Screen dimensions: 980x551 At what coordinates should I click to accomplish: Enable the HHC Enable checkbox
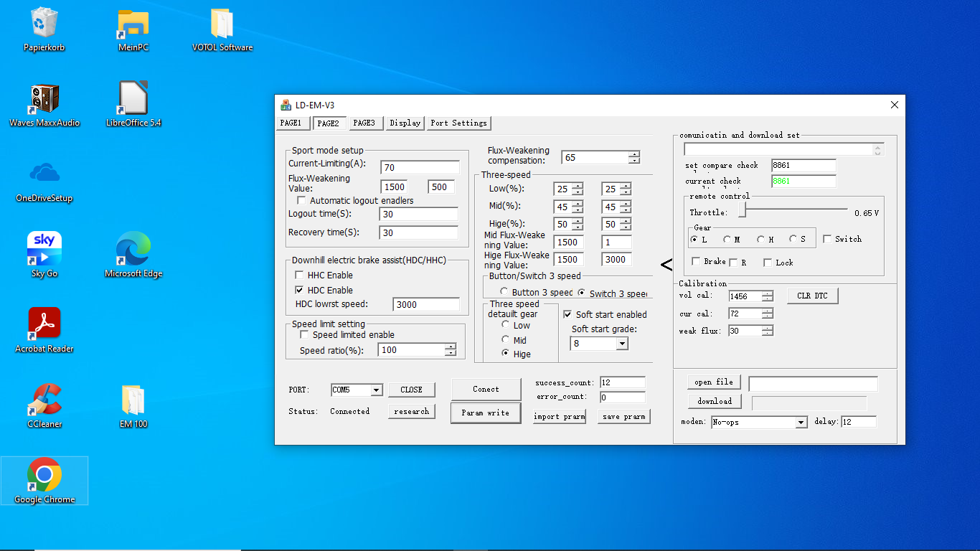pos(300,275)
